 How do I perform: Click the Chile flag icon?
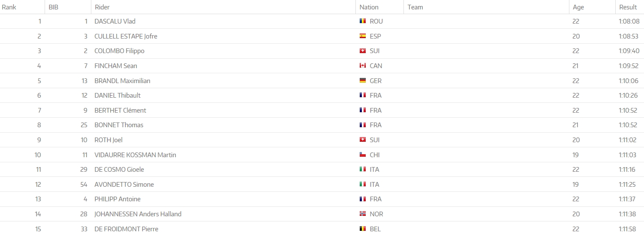[363, 155]
